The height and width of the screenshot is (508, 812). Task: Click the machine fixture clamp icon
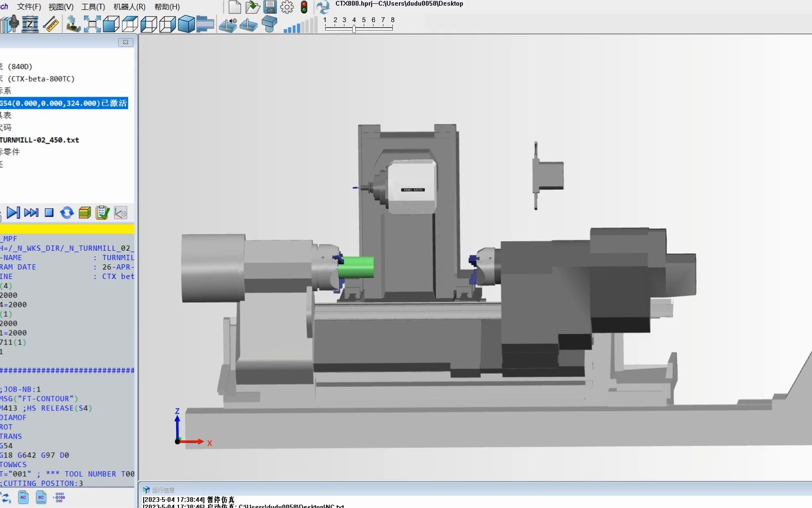point(73,24)
